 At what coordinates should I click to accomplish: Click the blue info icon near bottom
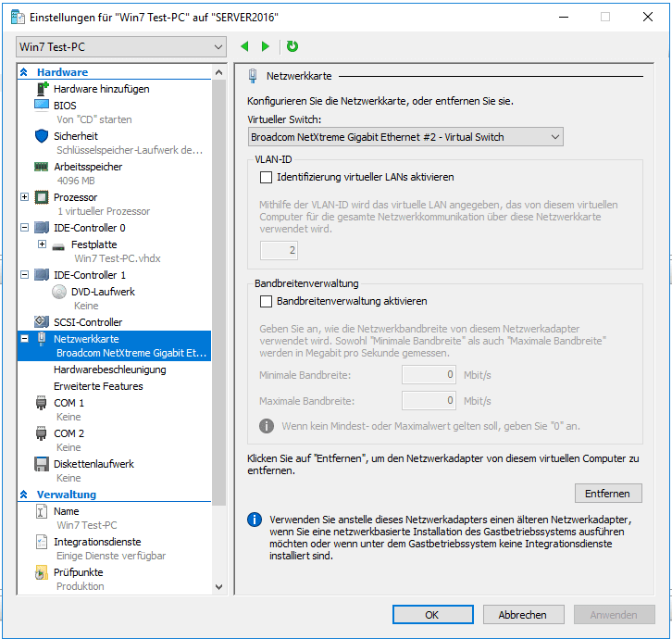tap(255, 520)
